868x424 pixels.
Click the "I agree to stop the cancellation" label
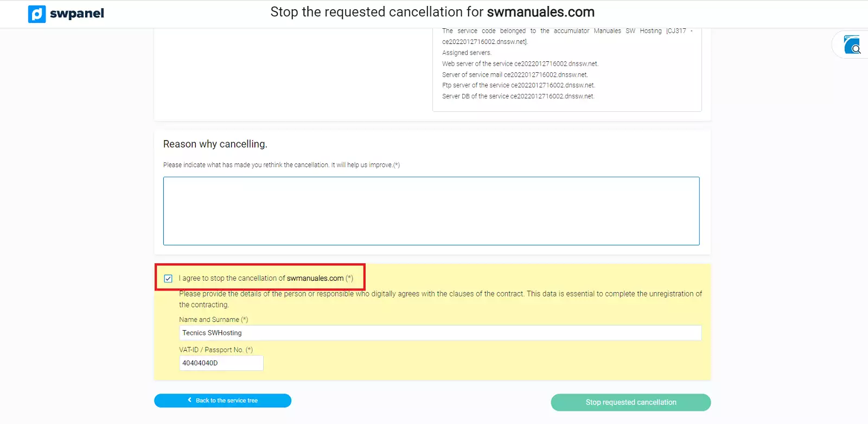pos(265,278)
